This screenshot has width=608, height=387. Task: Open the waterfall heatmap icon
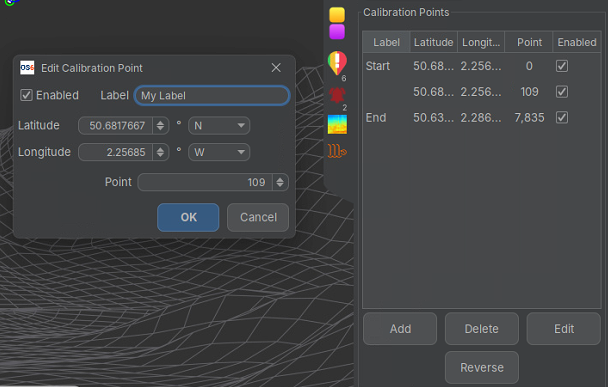[337, 124]
